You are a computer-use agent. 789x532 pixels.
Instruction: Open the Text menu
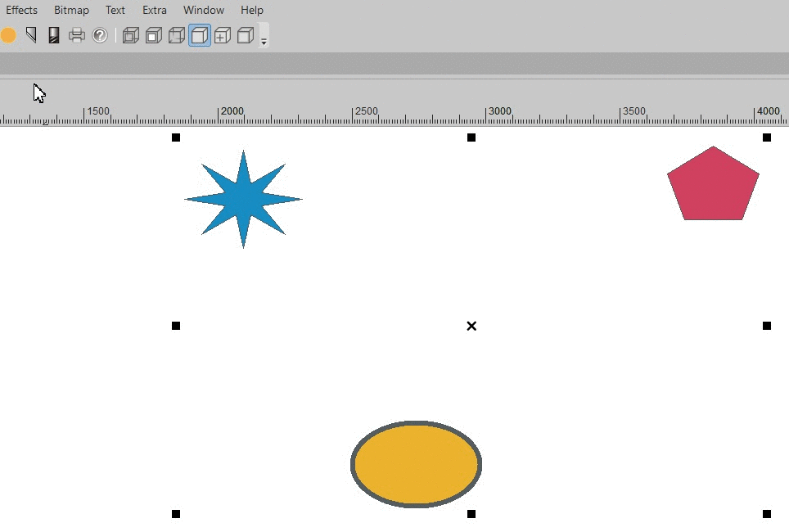pos(115,10)
